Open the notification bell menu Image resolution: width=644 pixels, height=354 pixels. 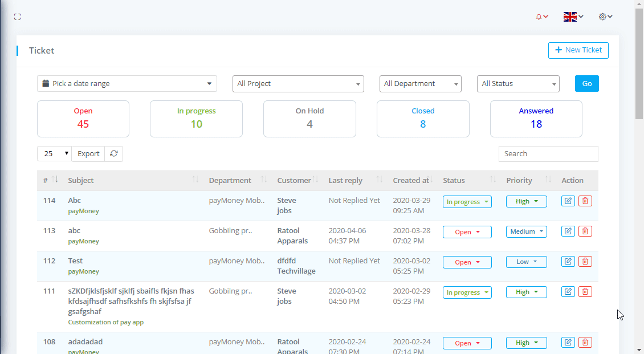tap(541, 17)
